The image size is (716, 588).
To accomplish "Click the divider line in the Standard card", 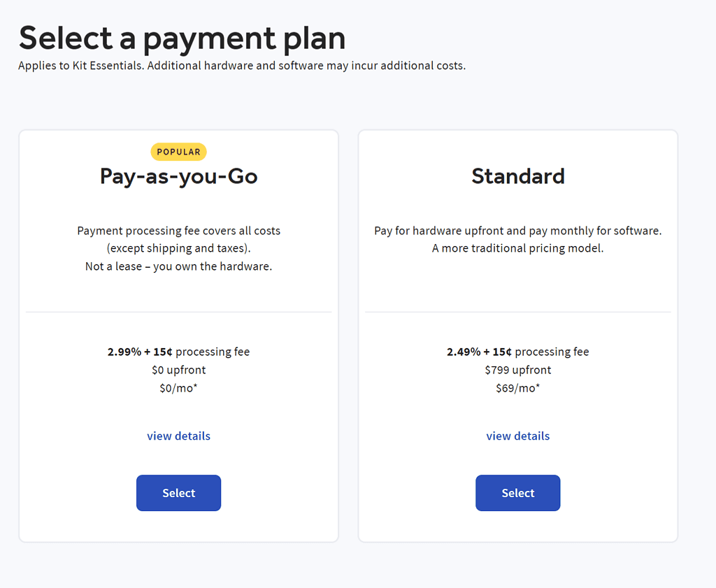I will [x=517, y=310].
